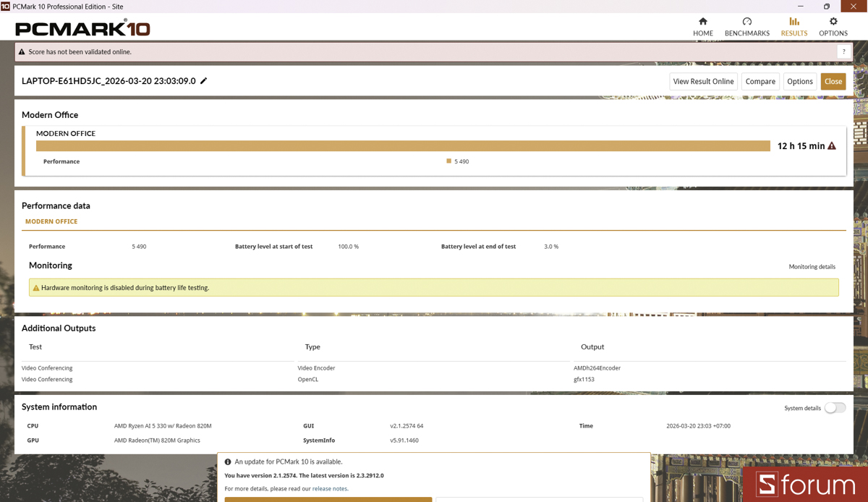Open the OPTIONS gear in navigation
Screen dimensions: 868x502
point(833,27)
